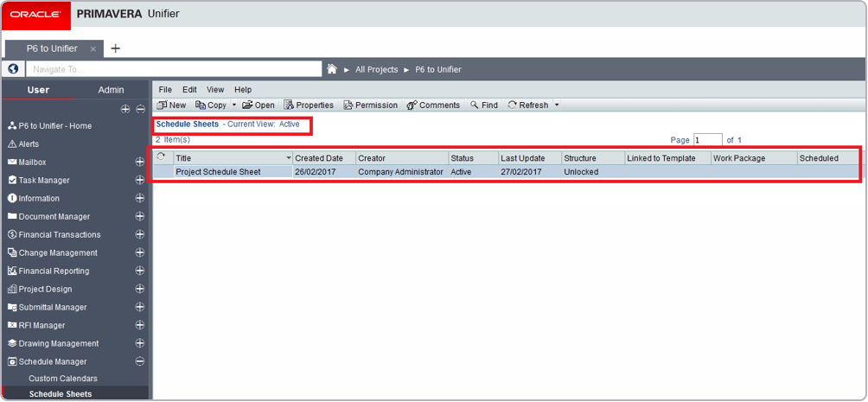This screenshot has width=868, height=402.
Task: Click the Schedule Manager icon
Action: (x=12, y=361)
